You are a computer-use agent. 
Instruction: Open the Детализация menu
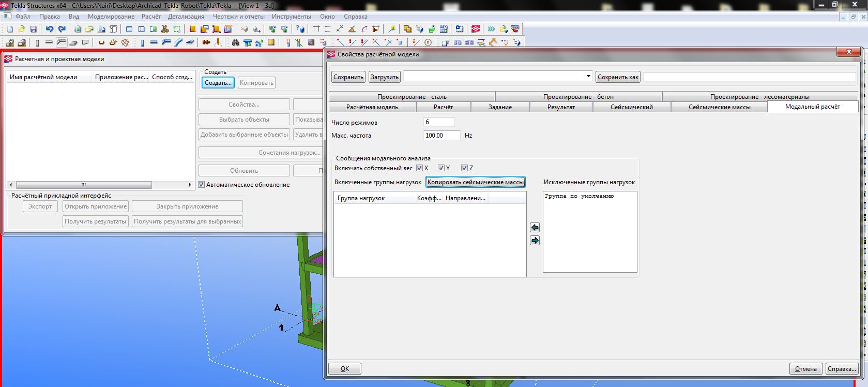(x=186, y=17)
